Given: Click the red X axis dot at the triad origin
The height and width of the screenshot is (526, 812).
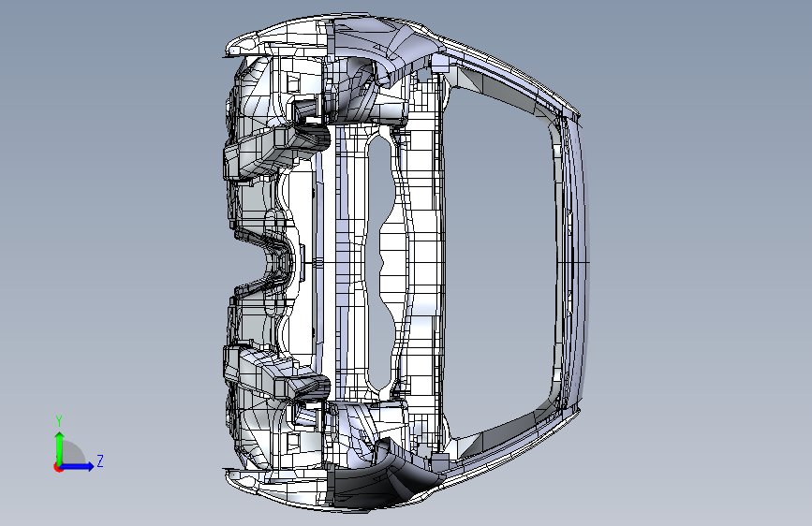Looking at the screenshot, I should tap(58, 467).
